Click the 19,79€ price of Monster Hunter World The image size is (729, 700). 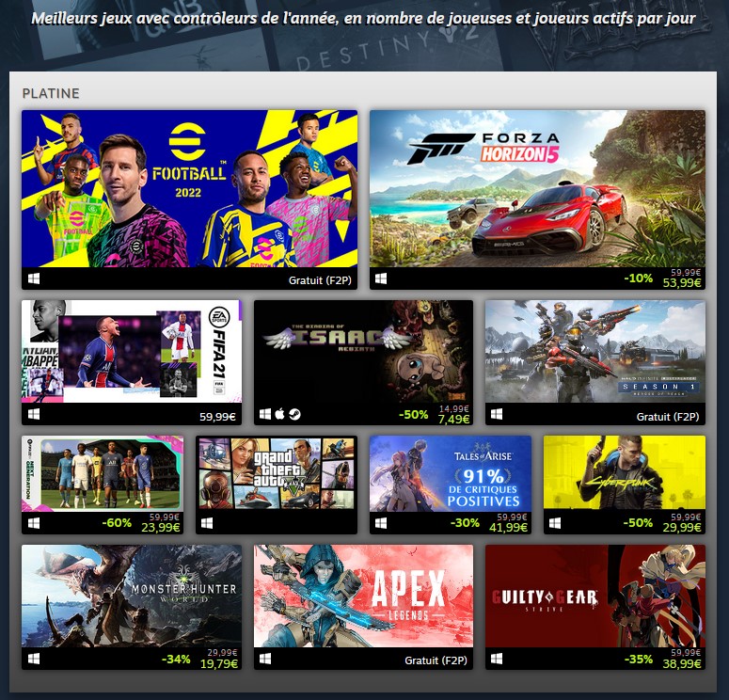[218, 663]
